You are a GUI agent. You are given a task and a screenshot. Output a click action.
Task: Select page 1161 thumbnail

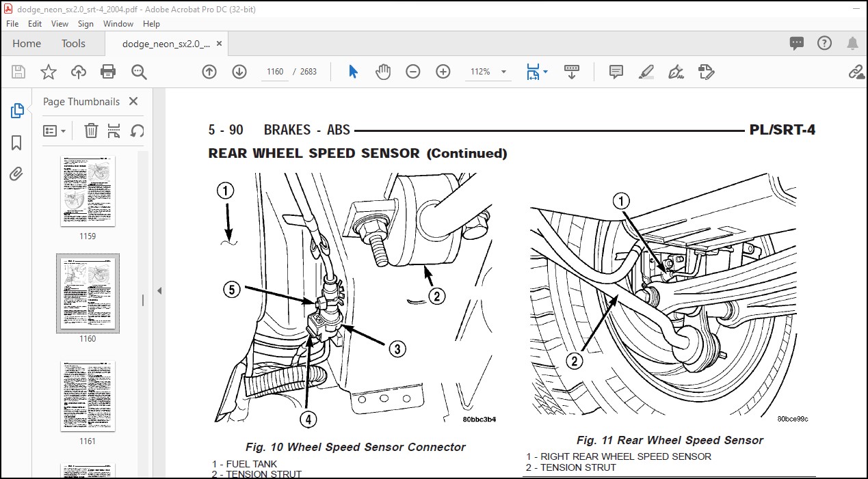tap(88, 396)
